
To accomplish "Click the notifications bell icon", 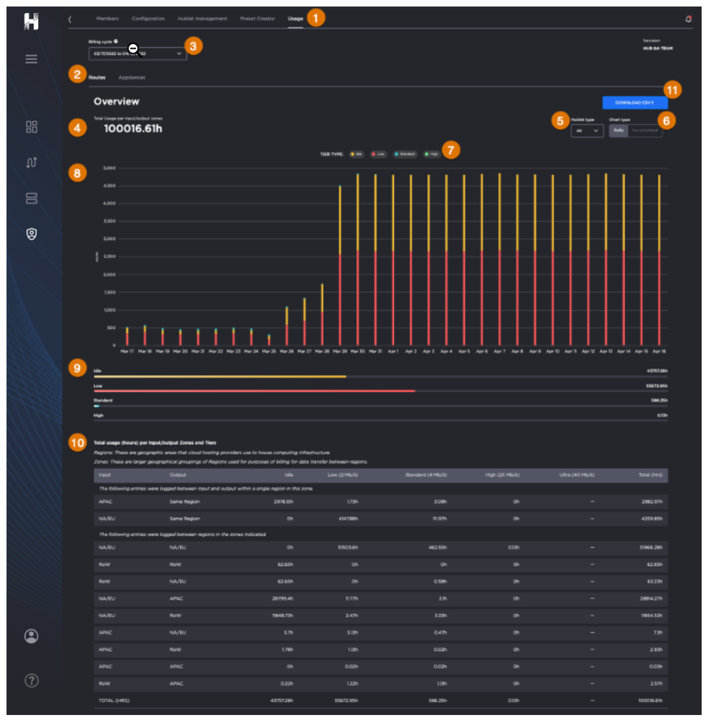I will tap(688, 19).
